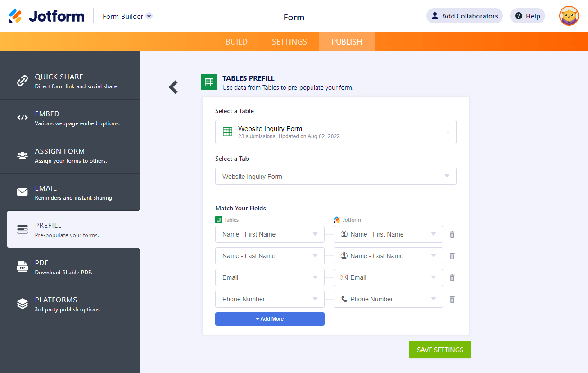Click the Add Collaborators button

click(x=465, y=16)
